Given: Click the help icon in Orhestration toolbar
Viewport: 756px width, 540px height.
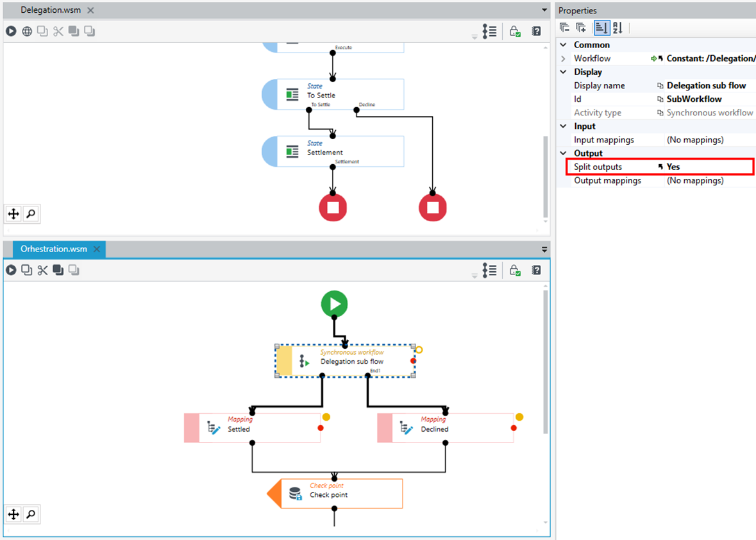Looking at the screenshot, I should click(536, 270).
